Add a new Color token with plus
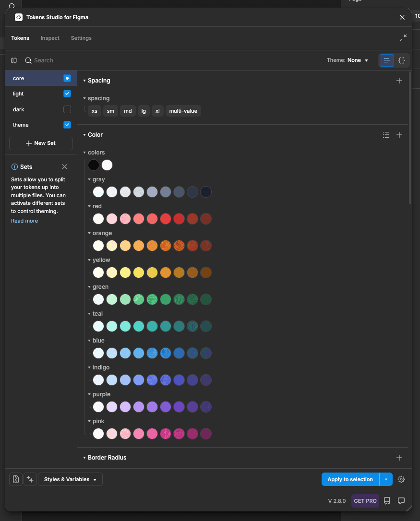 pyautogui.click(x=399, y=135)
